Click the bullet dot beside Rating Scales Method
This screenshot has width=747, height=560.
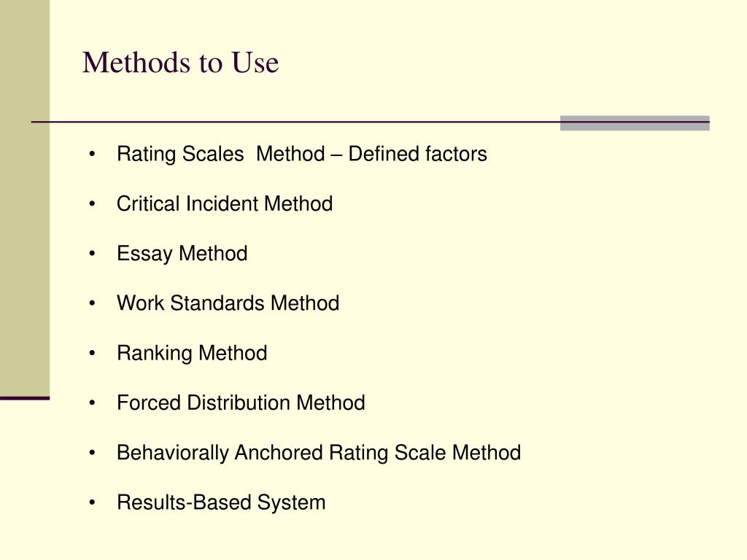pyautogui.click(x=93, y=155)
